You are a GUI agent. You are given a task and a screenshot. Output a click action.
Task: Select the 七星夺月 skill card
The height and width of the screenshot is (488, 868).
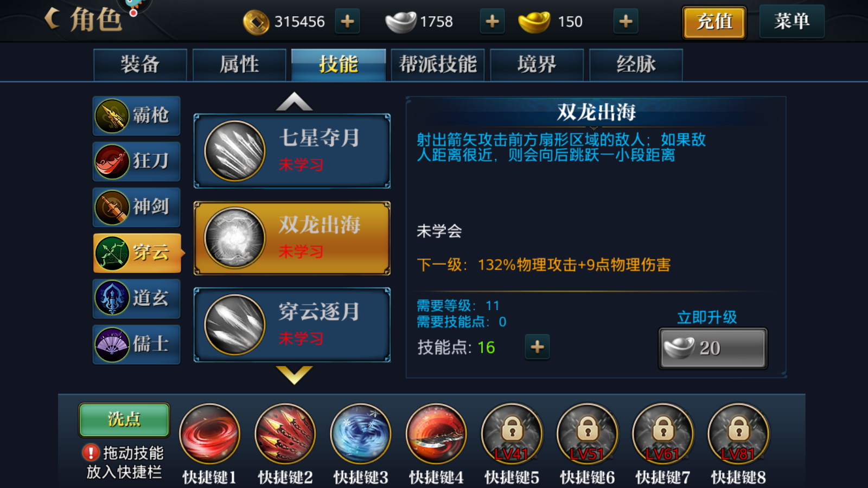292,151
